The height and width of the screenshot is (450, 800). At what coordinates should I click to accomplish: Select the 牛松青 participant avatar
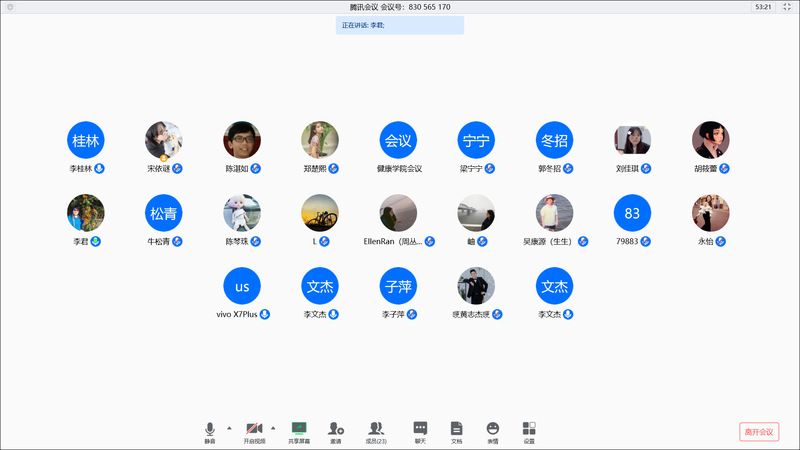point(164,213)
